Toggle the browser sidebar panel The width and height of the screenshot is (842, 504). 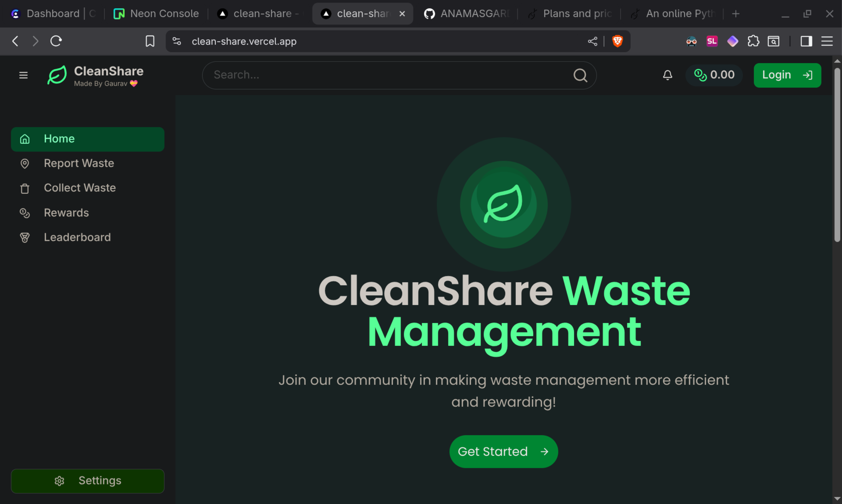[x=806, y=41]
